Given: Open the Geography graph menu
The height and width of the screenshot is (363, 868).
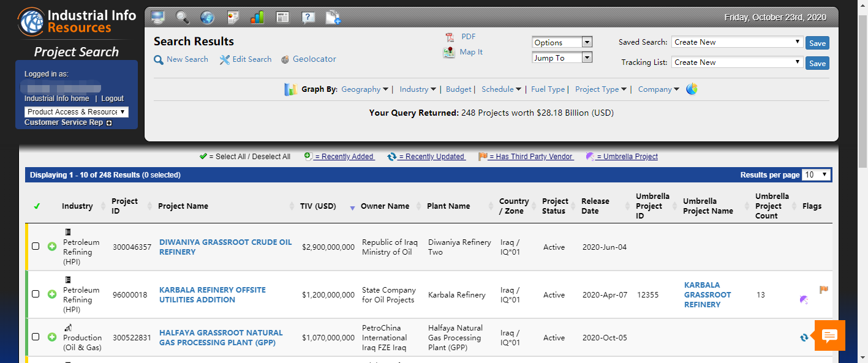Looking at the screenshot, I should click(x=364, y=89).
